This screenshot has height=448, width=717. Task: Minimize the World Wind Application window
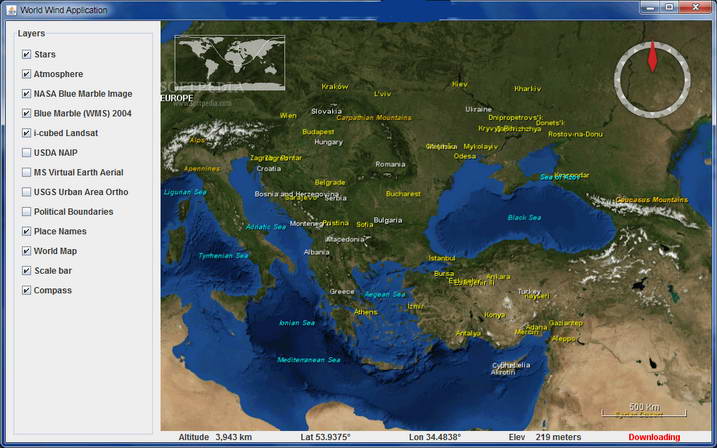(650, 7)
